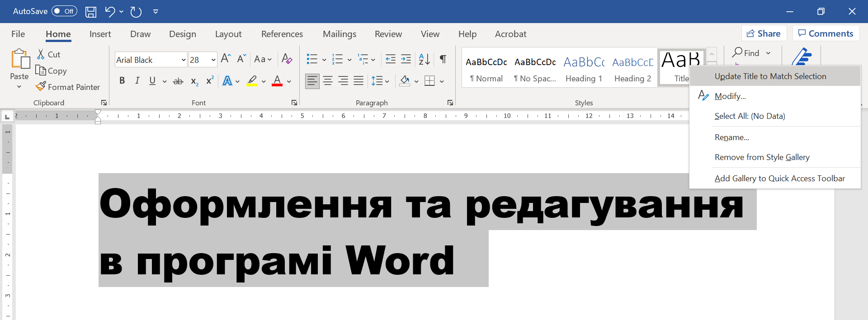Viewport: 868px width, 320px height.
Task: Shrink font size with smaller A icon
Action: 241,59
